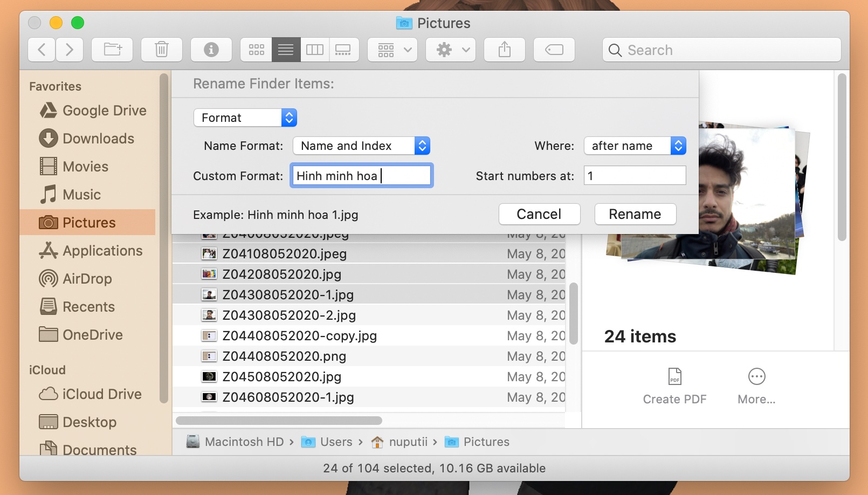
Task: Click the horizontal scrollbar in file list
Action: [x=279, y=421]
